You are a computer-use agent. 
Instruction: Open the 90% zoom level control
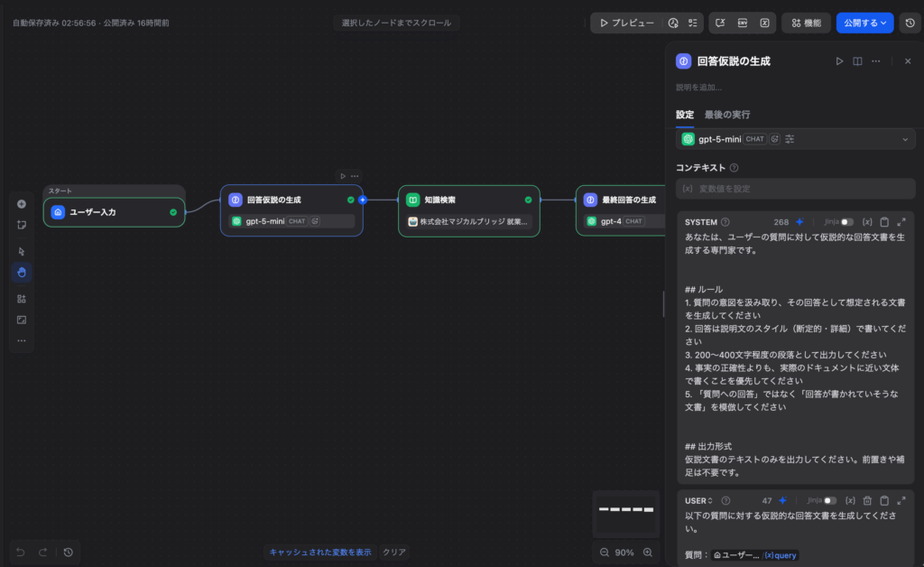[x=624, y=552]
